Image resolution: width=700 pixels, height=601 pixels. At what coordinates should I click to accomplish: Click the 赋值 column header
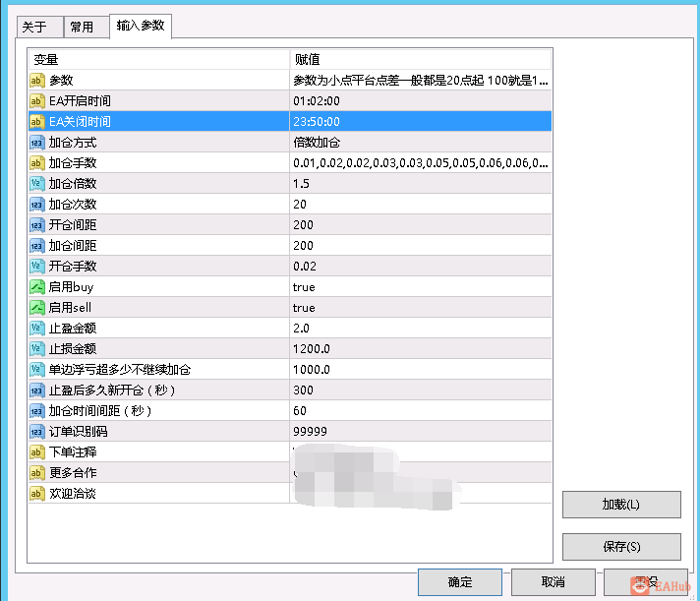[421, 59]
